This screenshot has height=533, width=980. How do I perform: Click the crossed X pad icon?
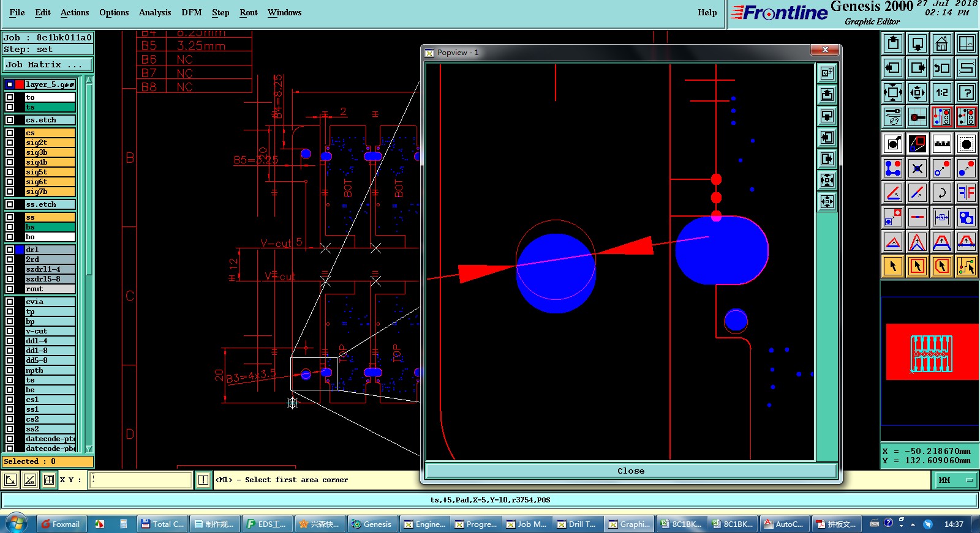pos(918,168)
